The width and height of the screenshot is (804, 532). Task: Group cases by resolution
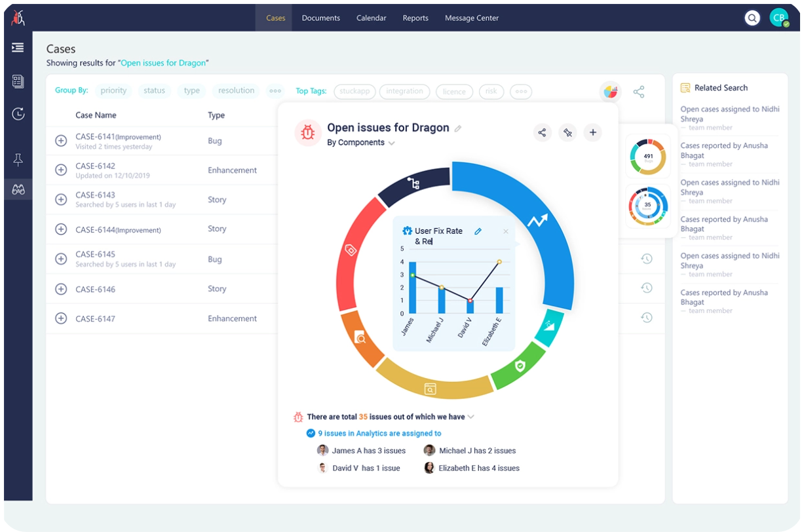pos(237,91)
